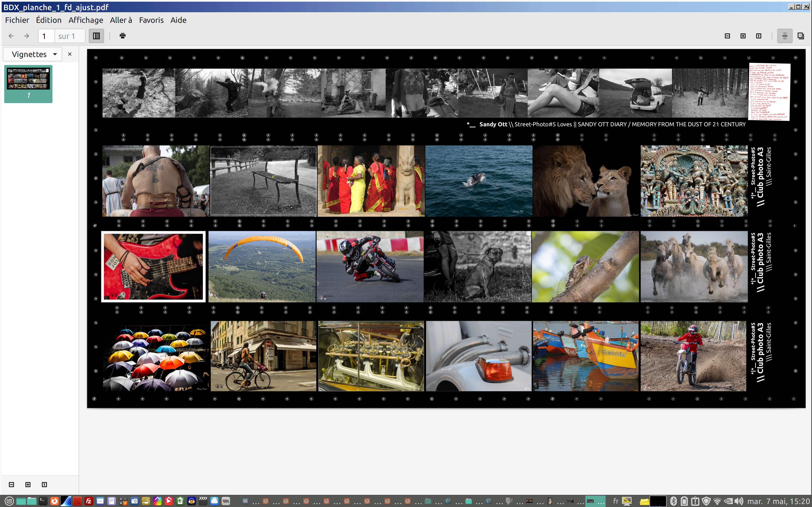Zoom out thumbnails at sidebar bottom
This screenshot has height=507, width=812.
click(11, 485)
